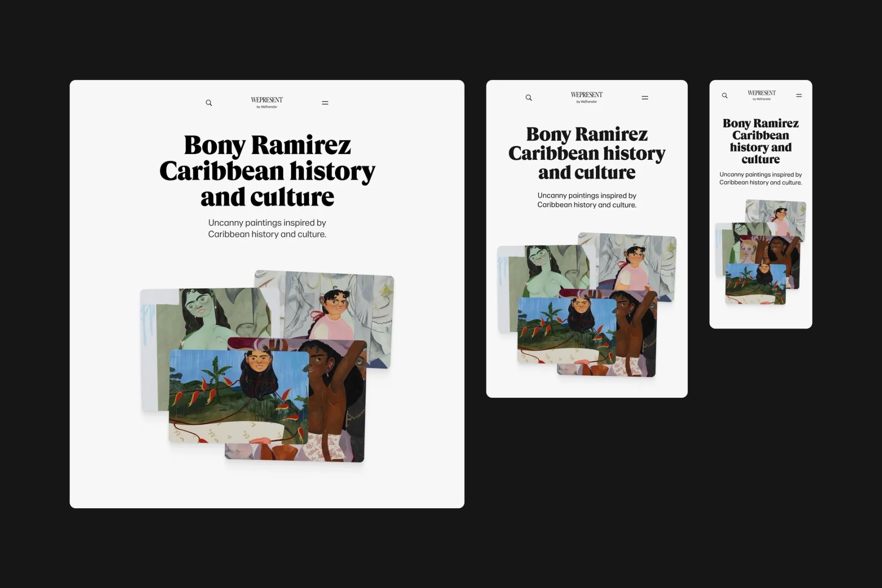Click the Uncanny paintings subtitle in desktop mockup
882x588 pixels.
(267, 228)
